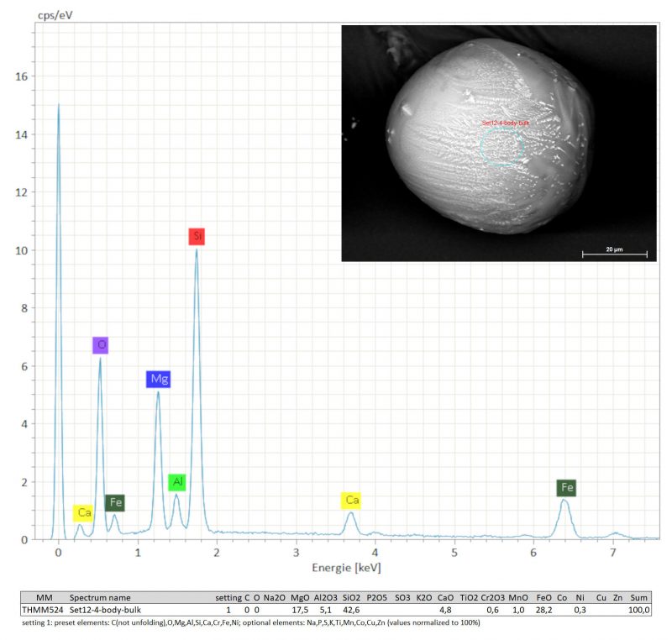Click the THMM524 cell in the table
The width and height of the screenshot is (672, 640).
click(41, 610)
